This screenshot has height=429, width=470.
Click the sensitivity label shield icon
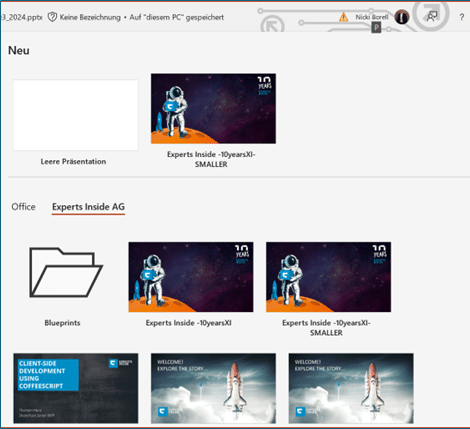[52, 17]
